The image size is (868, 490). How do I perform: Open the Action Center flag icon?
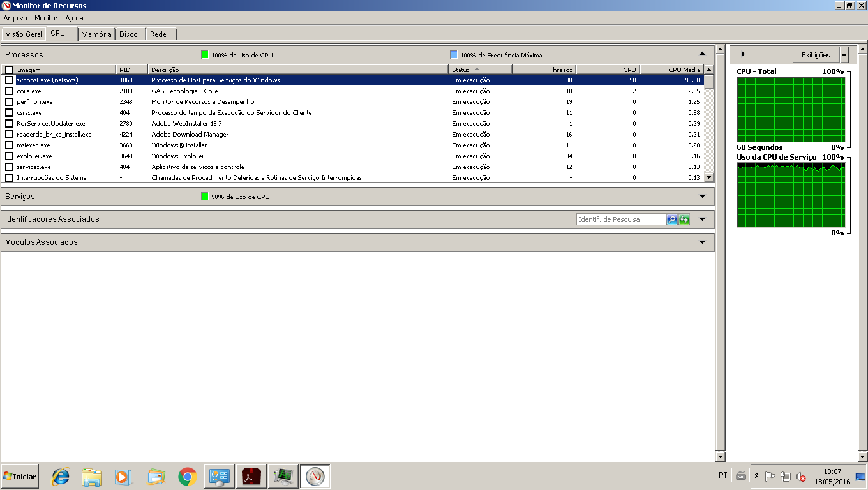(x=770, y=476)
